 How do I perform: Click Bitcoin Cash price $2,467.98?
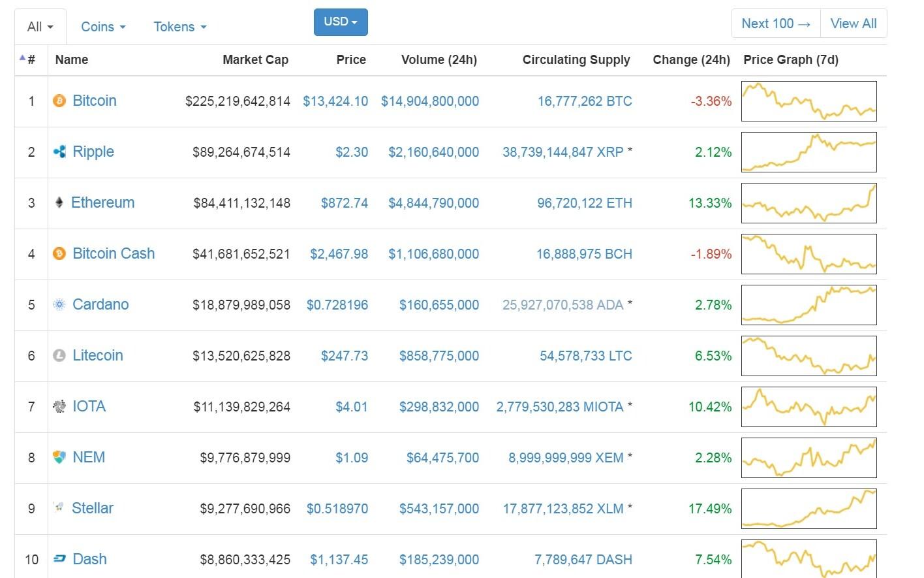click(339, 254)
